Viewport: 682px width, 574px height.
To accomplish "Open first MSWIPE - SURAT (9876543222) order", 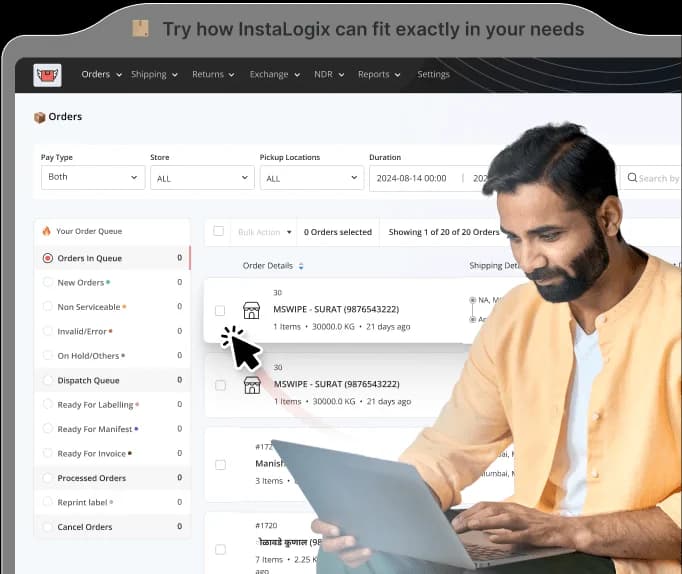I will click(336, 309).
